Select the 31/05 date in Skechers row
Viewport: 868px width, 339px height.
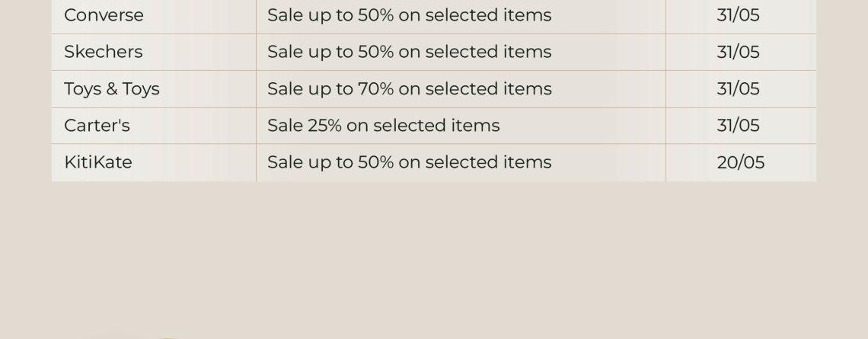[738, 52]
